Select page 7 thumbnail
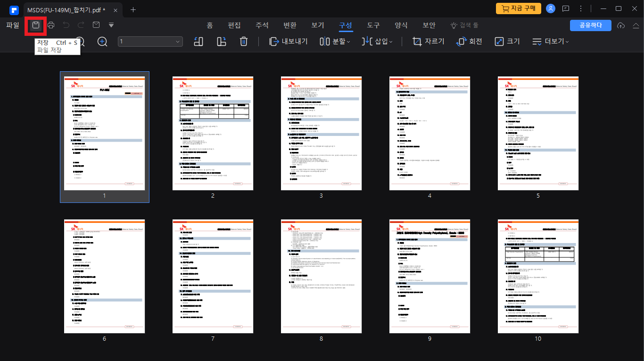The width and height of the screenshot is (644, 361). pyautogui.click(x=213, y=277)
